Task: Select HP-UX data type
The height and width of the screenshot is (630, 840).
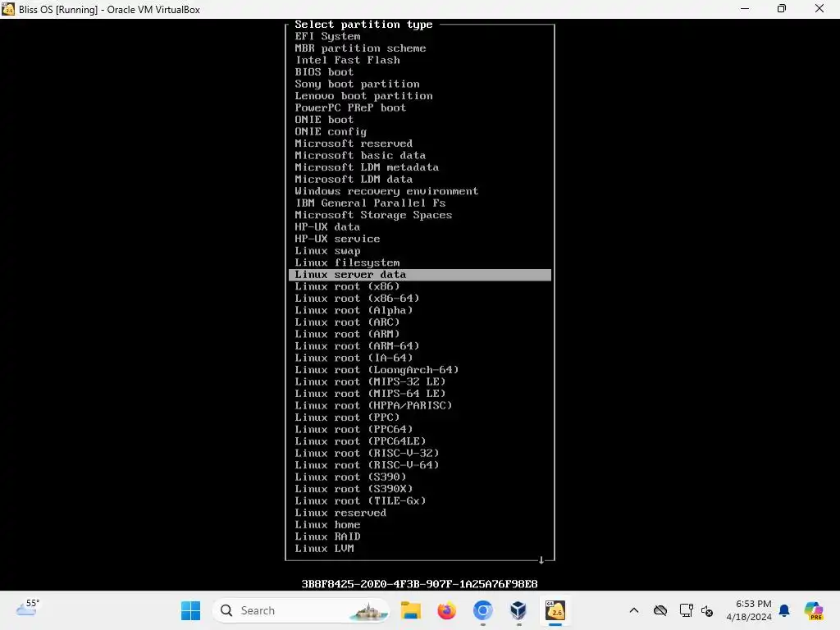Action: pyautogui.click(x=327, y=227)
